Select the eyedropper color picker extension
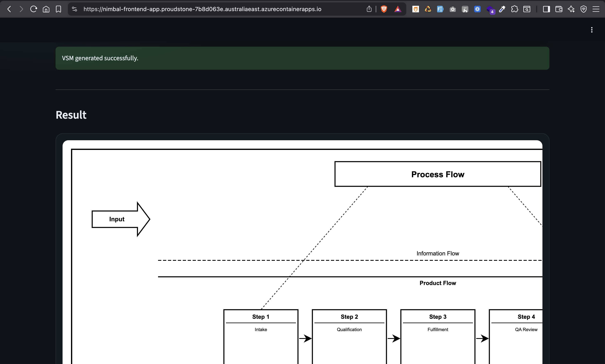 pyautogui.click(x=502, y=9)
